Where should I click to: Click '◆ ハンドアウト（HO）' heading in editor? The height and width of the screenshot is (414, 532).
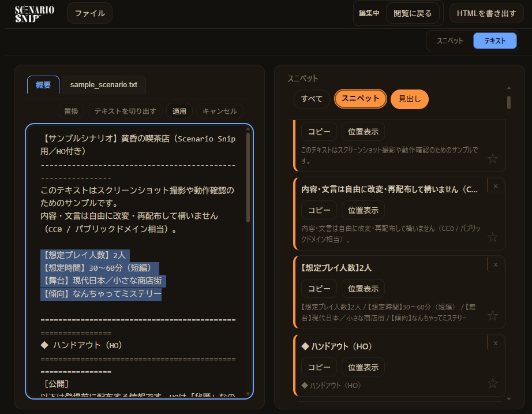pos(81,345)
